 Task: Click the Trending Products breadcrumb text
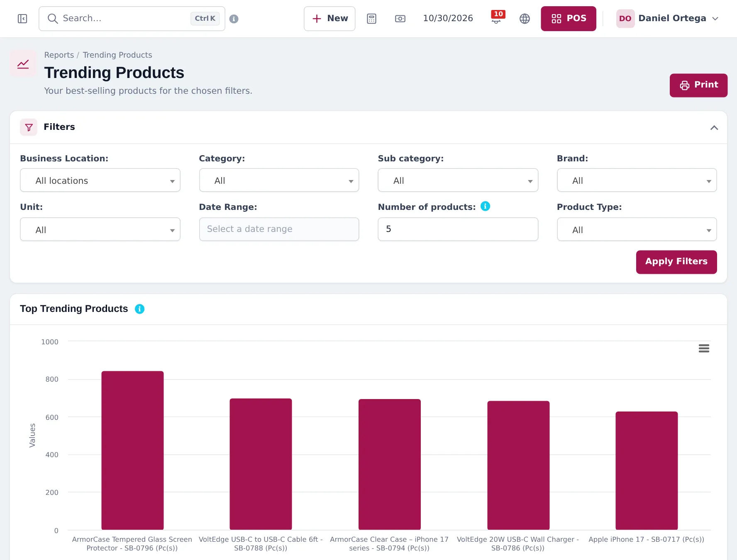[x=117, y=55]
